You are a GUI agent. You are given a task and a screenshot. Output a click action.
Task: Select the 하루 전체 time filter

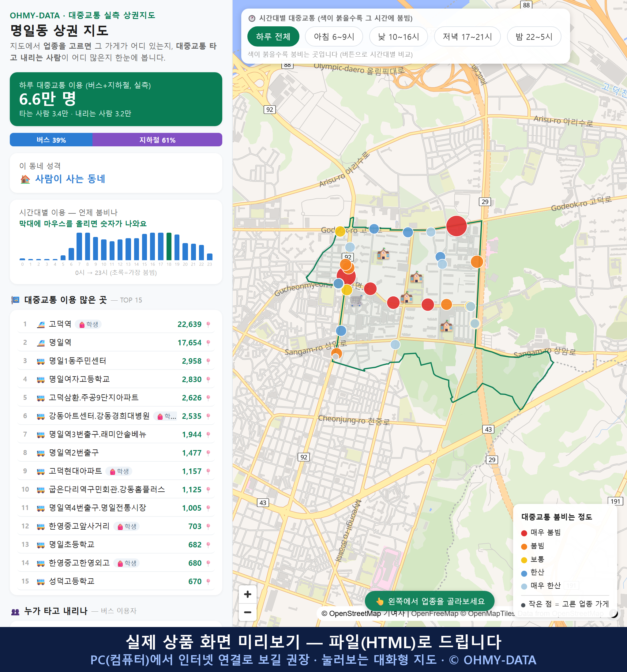coord(273,36)
